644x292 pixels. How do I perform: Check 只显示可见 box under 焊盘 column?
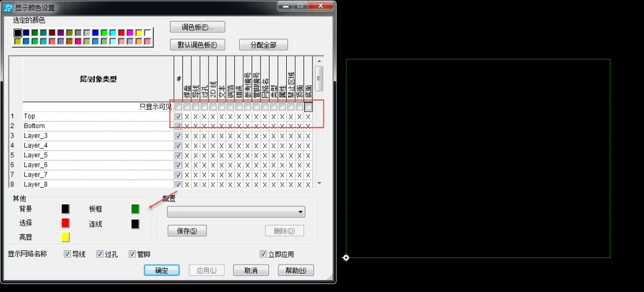coord(187,107)
